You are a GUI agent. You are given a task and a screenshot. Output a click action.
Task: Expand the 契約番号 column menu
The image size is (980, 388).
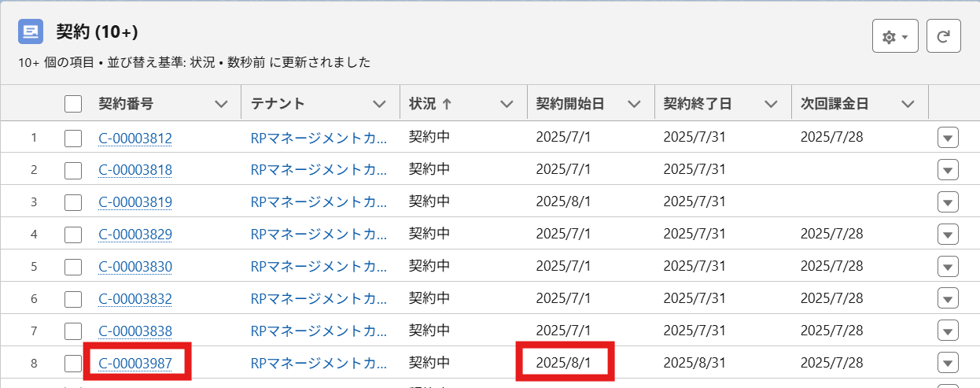(222, 104)
